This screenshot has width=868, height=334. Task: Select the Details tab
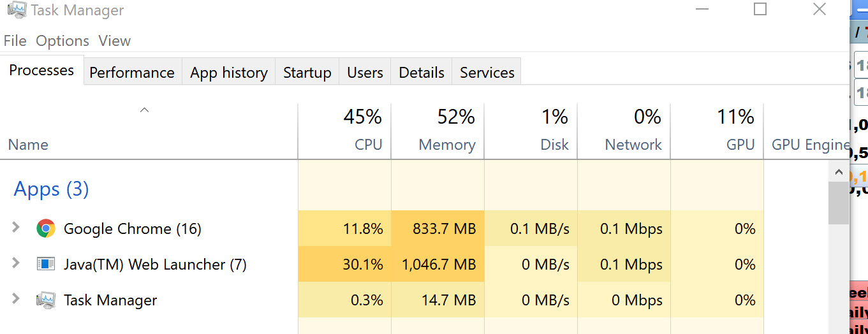click(422, 73)
